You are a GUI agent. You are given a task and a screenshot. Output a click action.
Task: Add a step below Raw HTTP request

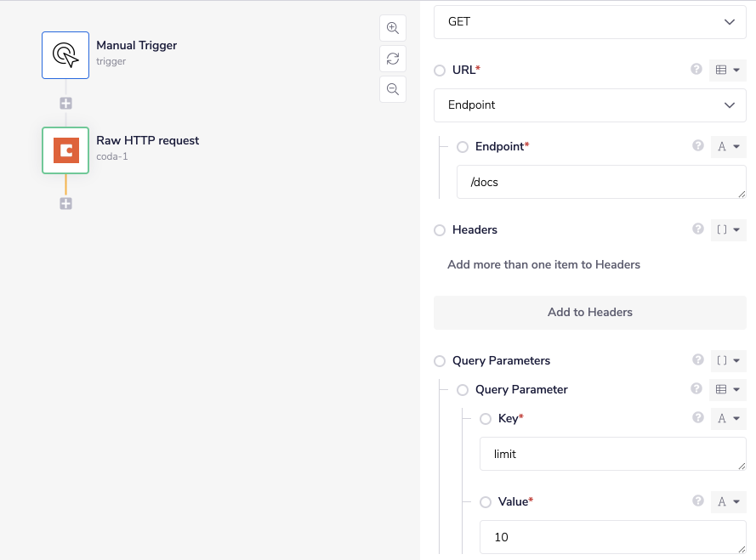pos(65,204)
